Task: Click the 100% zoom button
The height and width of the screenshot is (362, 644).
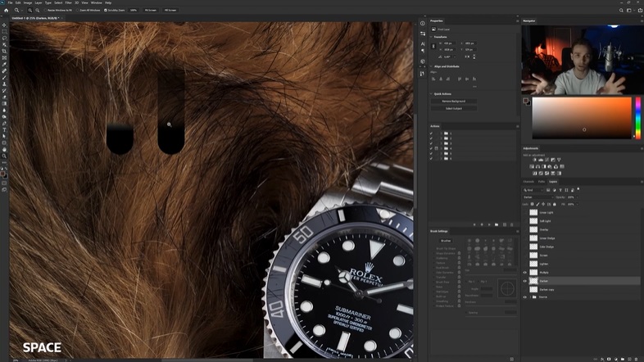Action: (x=134, y=11)
